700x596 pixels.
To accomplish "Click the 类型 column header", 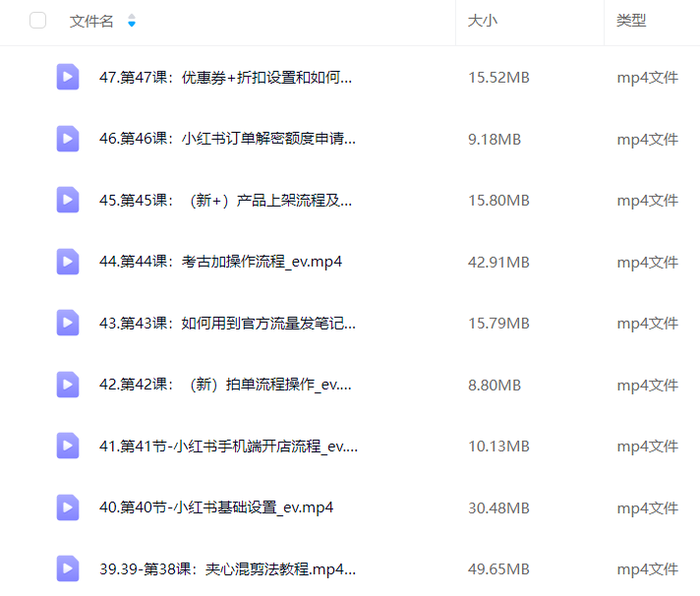I will (x=631, y=21).
